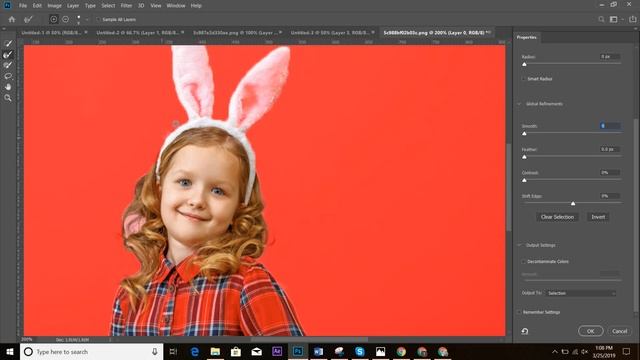This screenshot has height=360, width=640.
Task: Click the Smooth slider handle
Action: (x=524, y=133)
